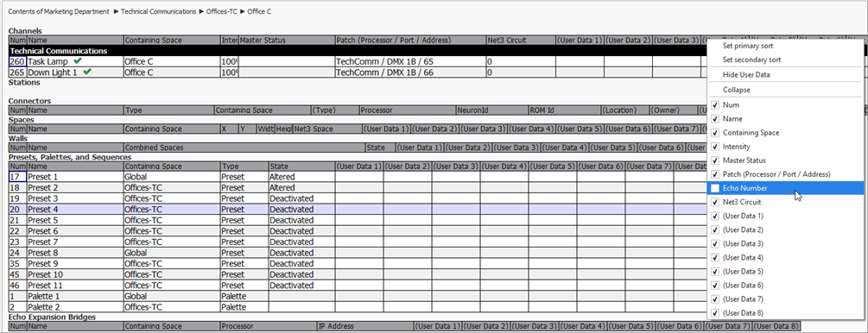Click the TechComm / DMX 1B / 65 patch cell
Viewport: 868px width, 333px height.
pyautogui.click(x=410, y=61)
